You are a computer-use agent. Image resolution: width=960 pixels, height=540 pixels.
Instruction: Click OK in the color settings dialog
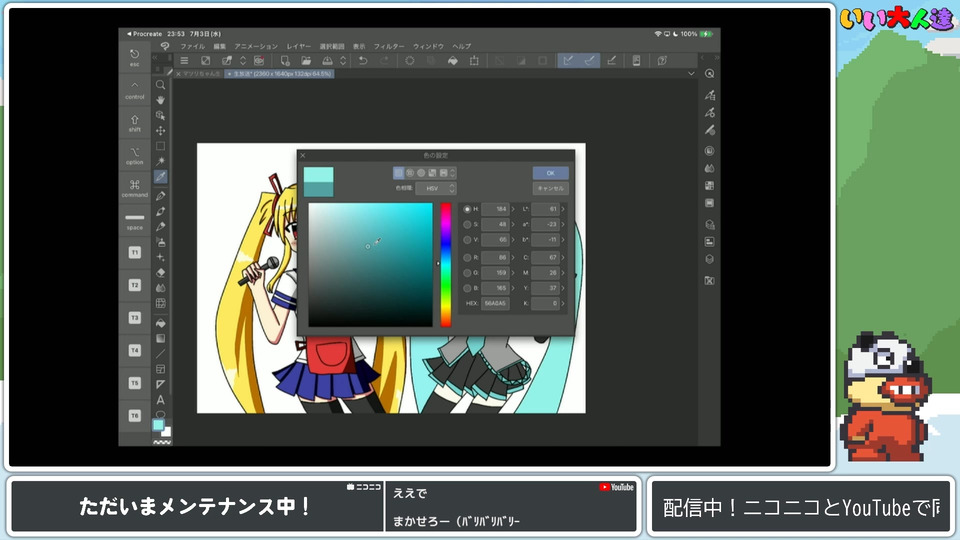point(550,173)
